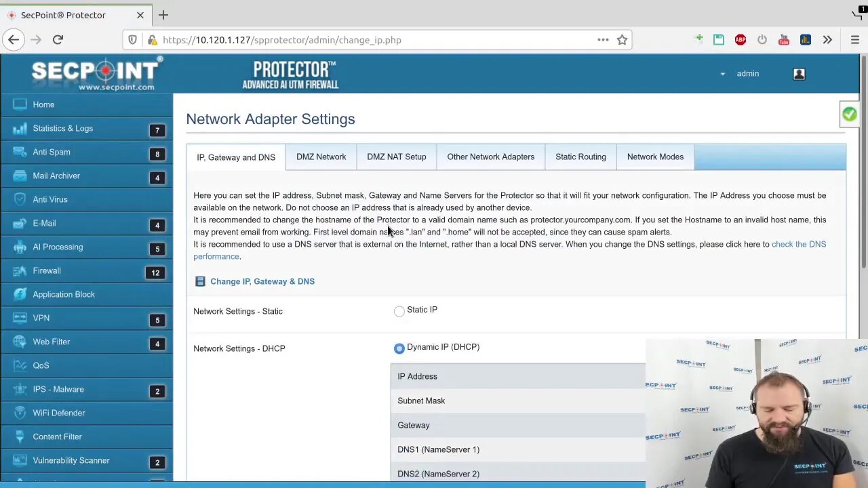Open the Web Filter icon
Viewport: 868px width, 488px height.
point(20,342)
